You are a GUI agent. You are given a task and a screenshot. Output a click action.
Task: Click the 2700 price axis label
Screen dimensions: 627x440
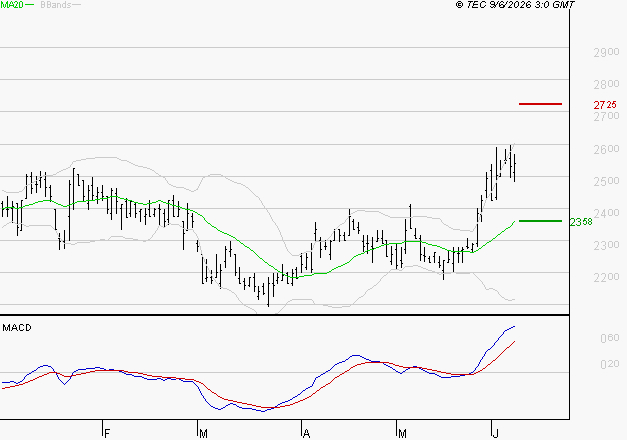[606, 116]
